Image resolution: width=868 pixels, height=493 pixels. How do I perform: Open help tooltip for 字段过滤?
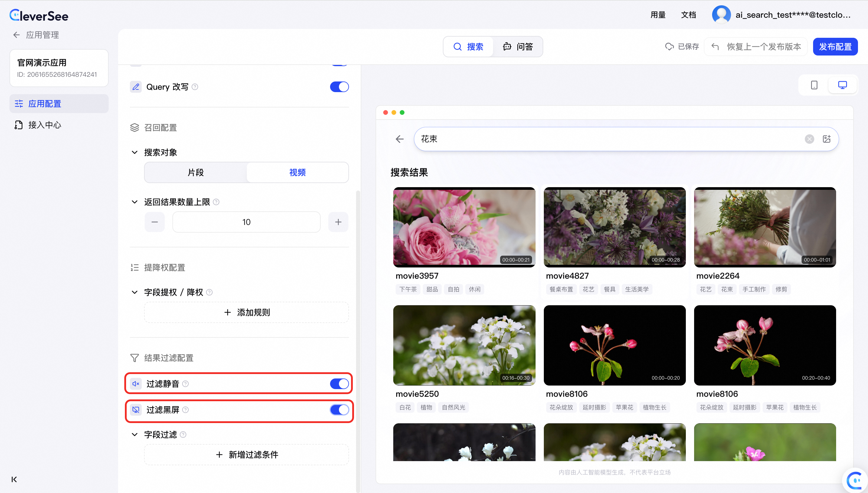tap(183, 435)
